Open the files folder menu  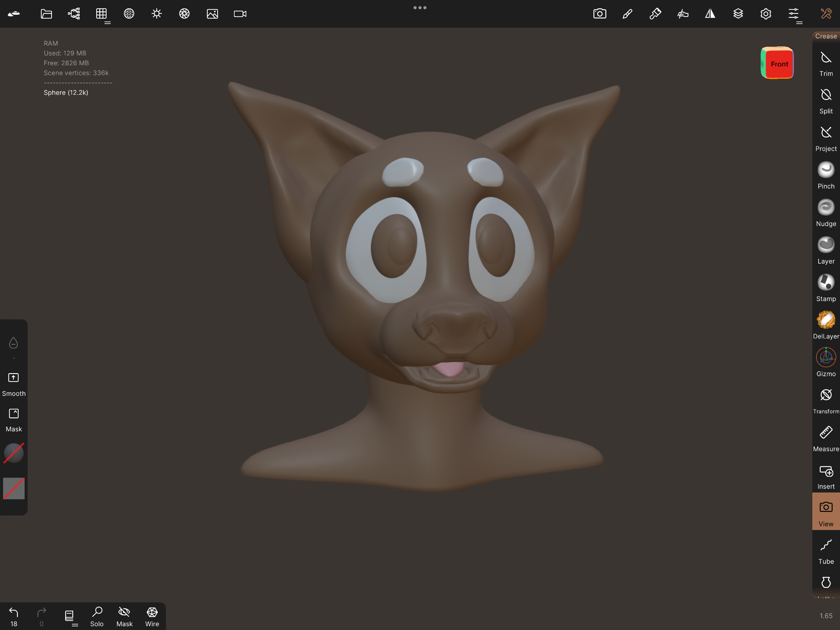click(x=46, y=14)
